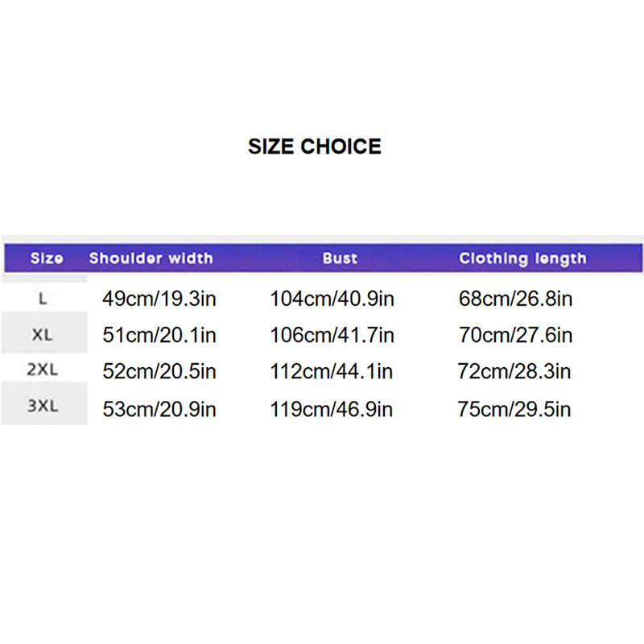Viewport: 644px width, 644px height.
Task: Click bust value 112cm/44.1in
Action: click(332, 372)
